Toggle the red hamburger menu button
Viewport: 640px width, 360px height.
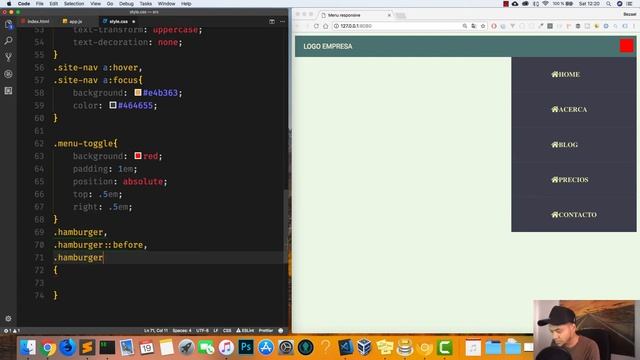627,46
